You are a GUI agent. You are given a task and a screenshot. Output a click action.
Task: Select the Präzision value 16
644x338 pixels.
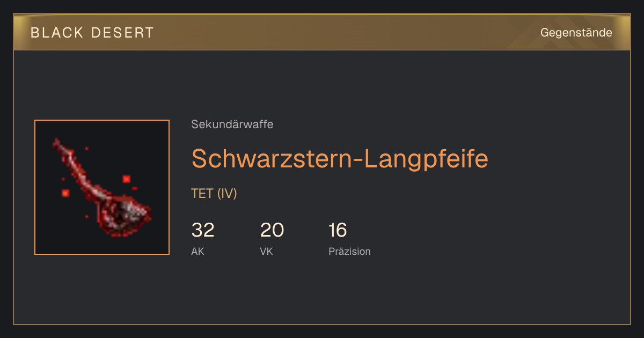coord(338,230)
